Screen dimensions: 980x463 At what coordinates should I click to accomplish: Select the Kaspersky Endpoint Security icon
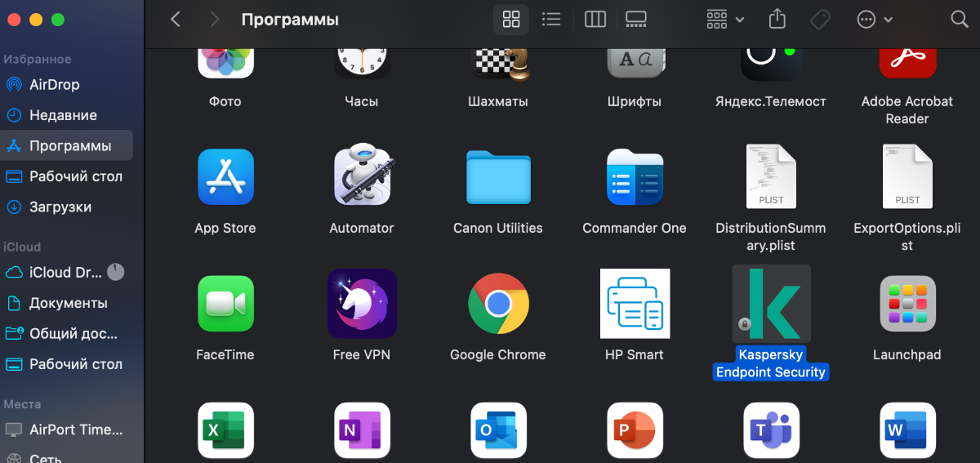pos(772,304)
